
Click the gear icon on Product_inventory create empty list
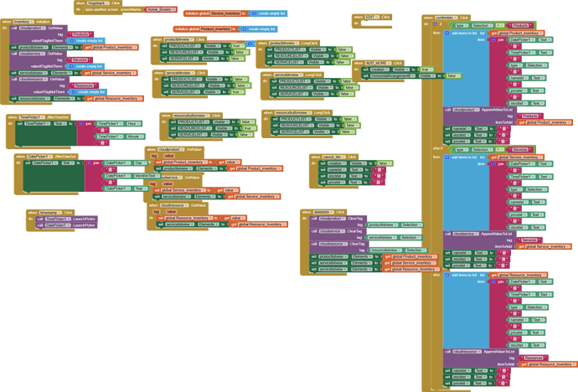click(x=245, y=28)
